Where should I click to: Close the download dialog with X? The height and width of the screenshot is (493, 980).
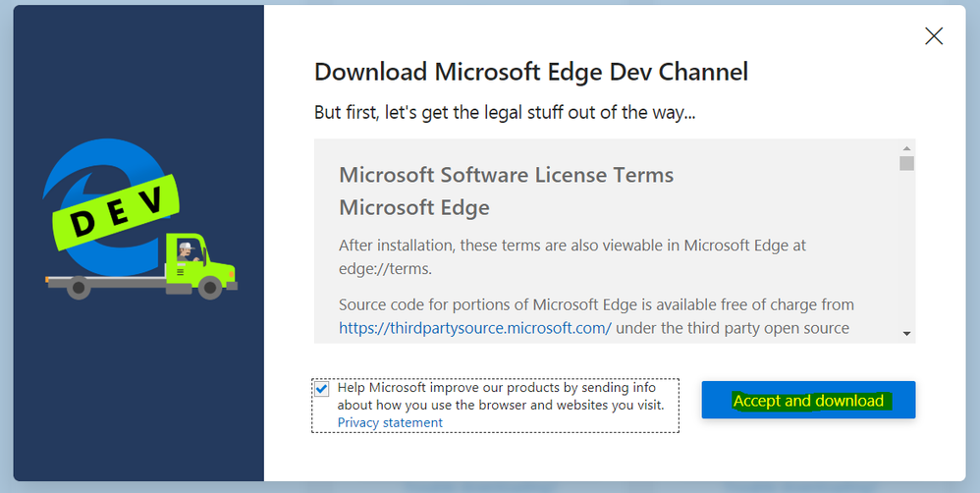click(x=934, y=36)
